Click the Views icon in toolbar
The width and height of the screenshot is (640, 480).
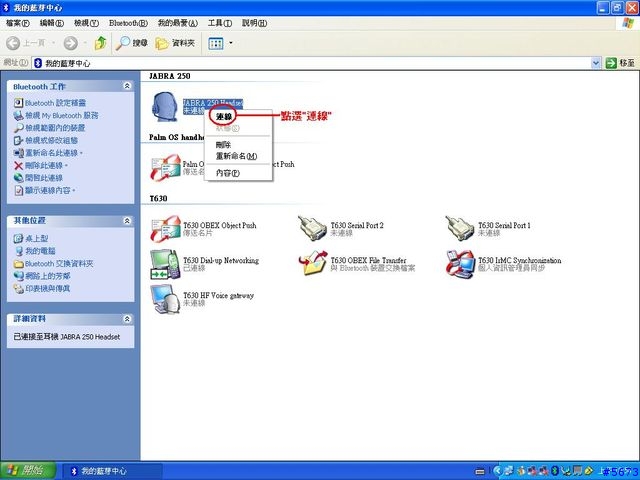216,43
